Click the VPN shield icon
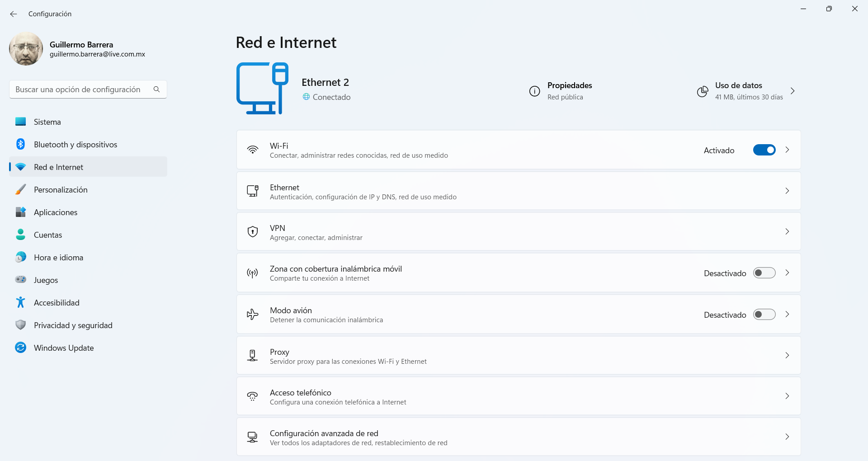 point(252,232)
